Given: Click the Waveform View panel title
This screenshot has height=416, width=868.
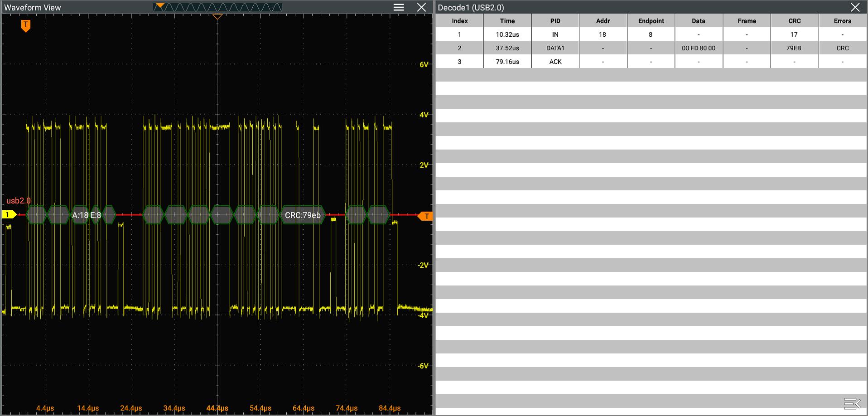Looking at the screenshot, I should pyautogui.click(x=33, y=7).
